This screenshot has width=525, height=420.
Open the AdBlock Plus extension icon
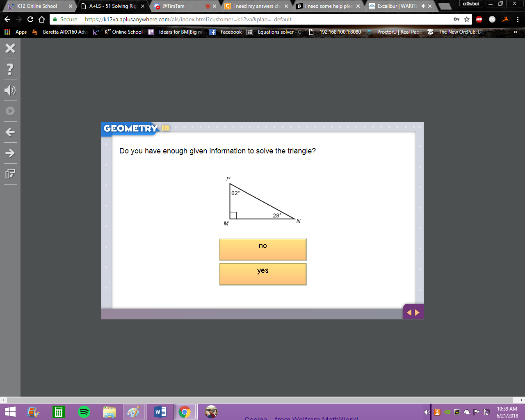tap(479, 19)
